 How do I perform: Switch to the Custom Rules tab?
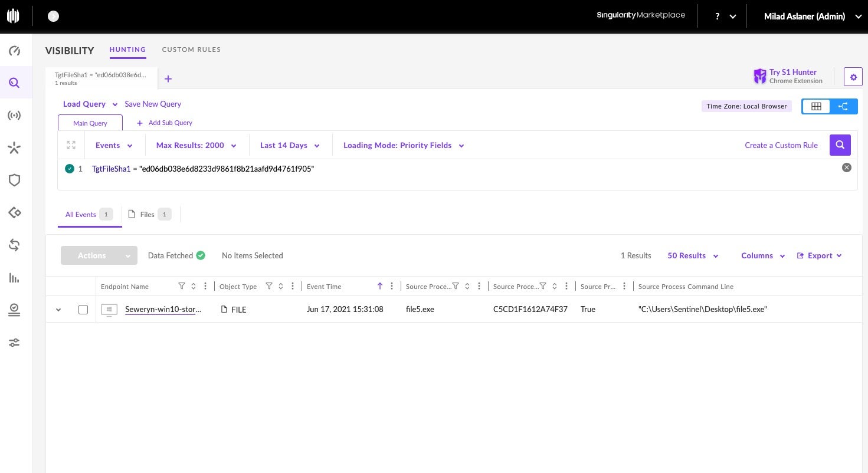pyautogui.click(x=191, y=50)
